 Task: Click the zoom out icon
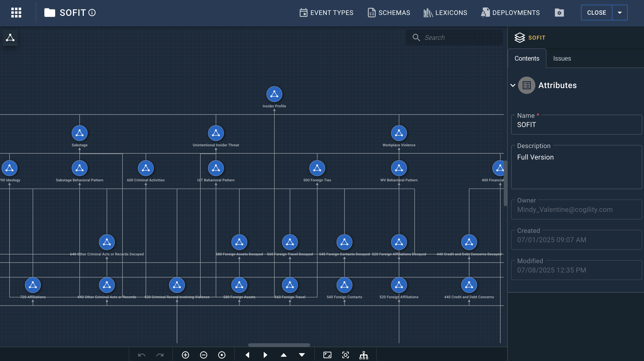[x=203, y=355]
